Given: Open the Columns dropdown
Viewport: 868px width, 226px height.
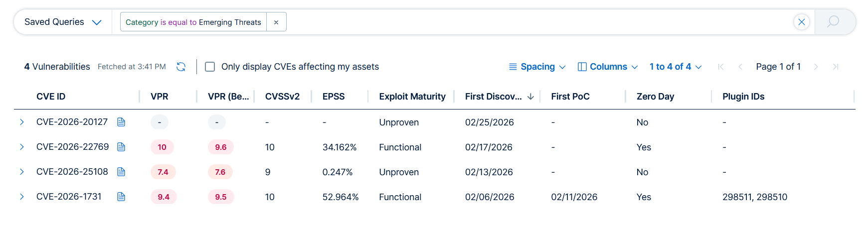Looking at the screenshot, I should coord(607,67).
